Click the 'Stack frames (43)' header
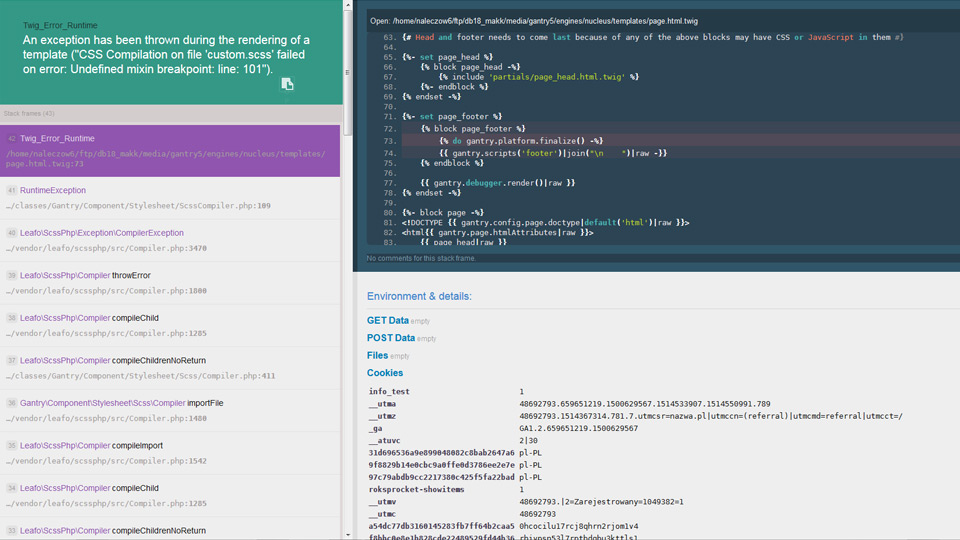This screenshot has height=540, width=960. [x=29, y=114]
